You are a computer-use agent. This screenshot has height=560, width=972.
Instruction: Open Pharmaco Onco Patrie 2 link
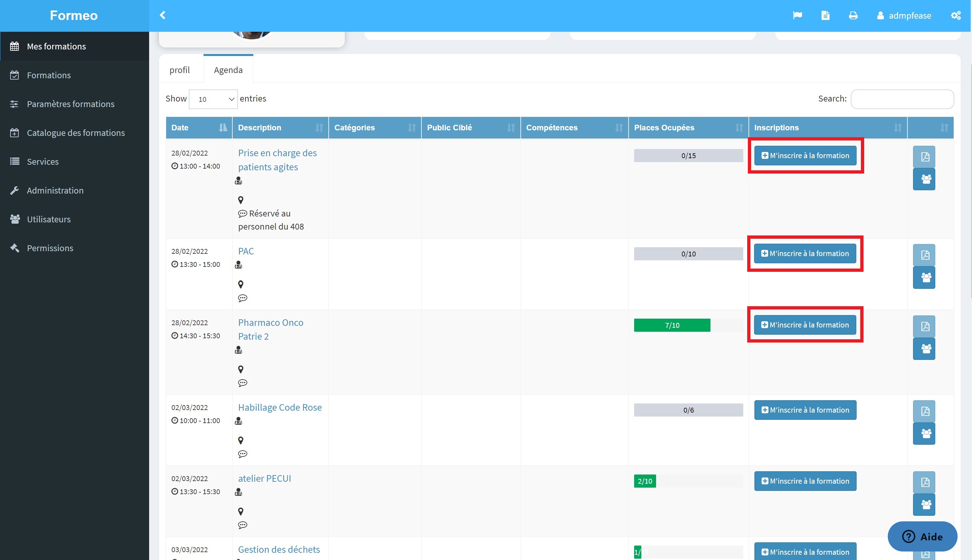pos(270,330)
